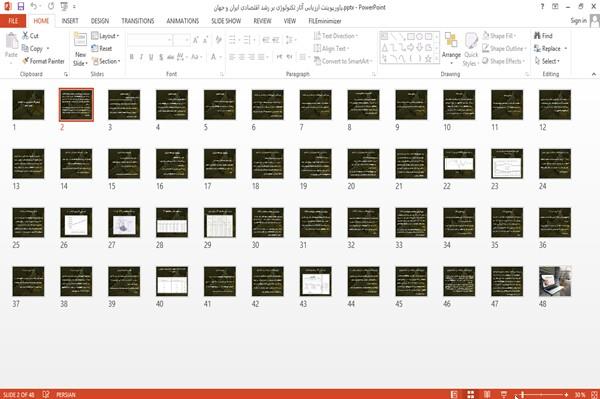The width and height of the screenshot is (600, 399).
Task: Start Slide Show from status bar
Action: pyautogui.click(x=504, y=394)
